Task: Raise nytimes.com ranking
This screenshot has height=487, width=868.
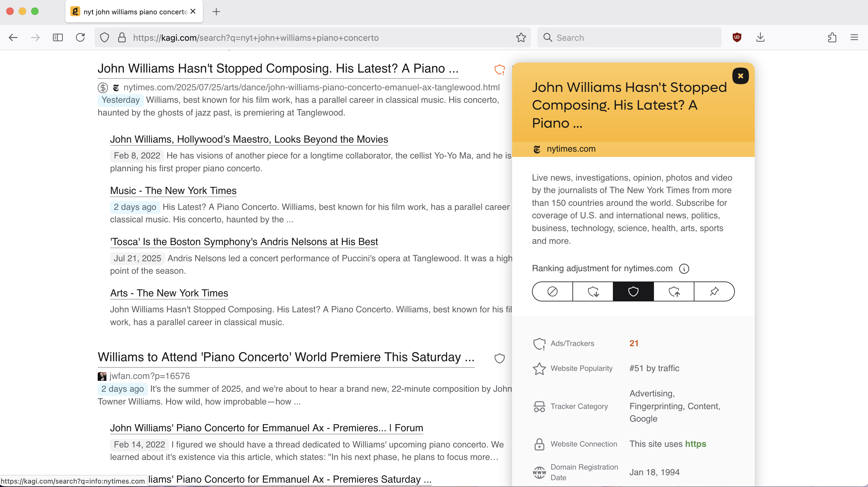Action: click(674, 291)
